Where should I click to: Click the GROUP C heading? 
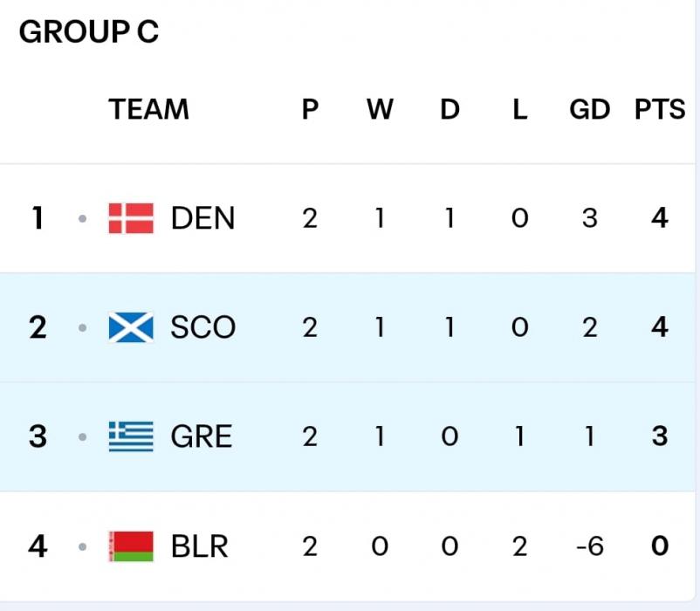click(88, 32)
